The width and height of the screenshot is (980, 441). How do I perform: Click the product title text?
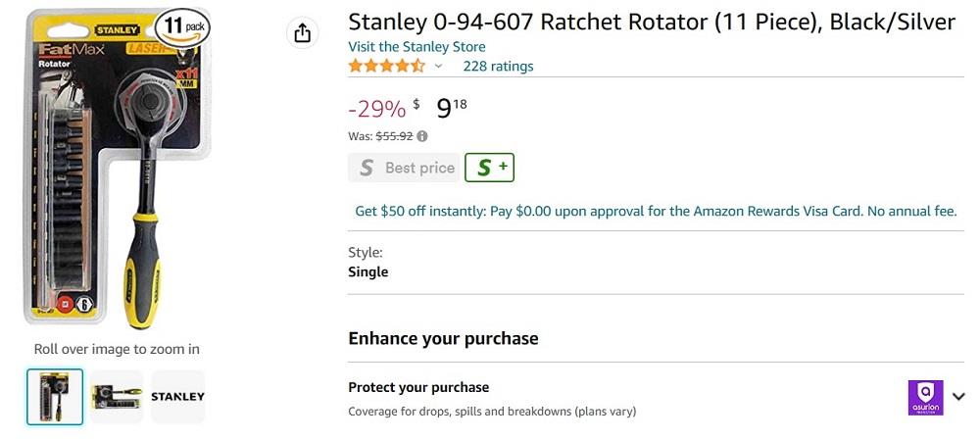tap(652, 23)
